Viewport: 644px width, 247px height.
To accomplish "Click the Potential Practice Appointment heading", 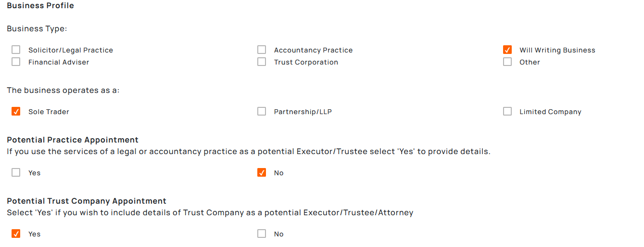I will pyautogui.click(x=73, y=140).
